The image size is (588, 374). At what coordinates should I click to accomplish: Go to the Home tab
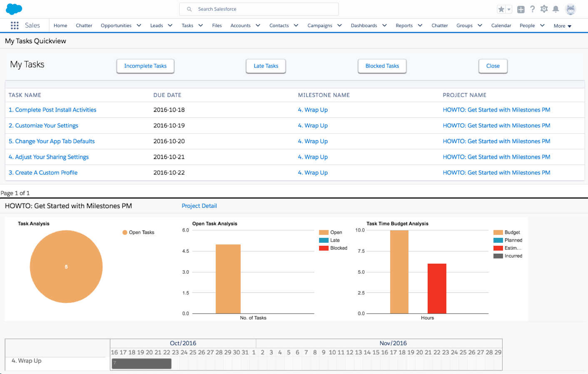tap(60, 25)
